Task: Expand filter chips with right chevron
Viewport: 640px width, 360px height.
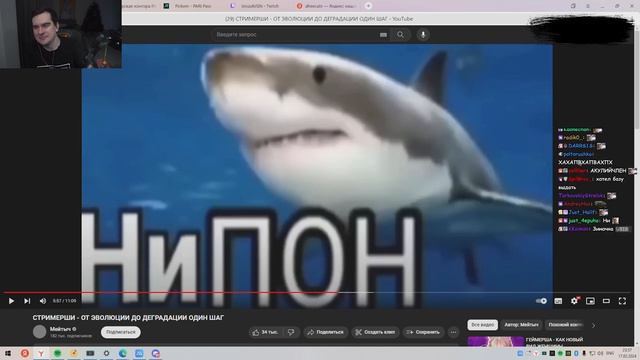Action: pos(593,325)
